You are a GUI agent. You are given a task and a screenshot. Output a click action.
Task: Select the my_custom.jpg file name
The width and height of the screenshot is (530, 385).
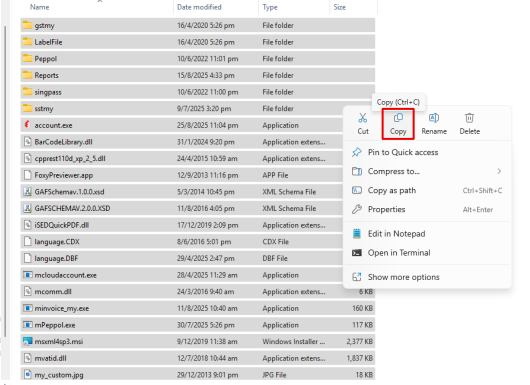pyautogui.click(x=59, y=375)
